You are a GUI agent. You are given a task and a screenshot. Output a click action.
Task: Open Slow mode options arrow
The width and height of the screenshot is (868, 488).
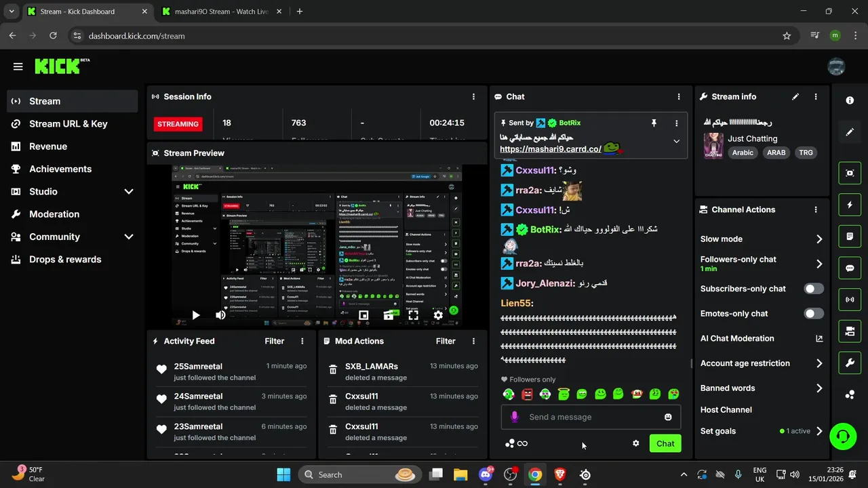(819, 239)
